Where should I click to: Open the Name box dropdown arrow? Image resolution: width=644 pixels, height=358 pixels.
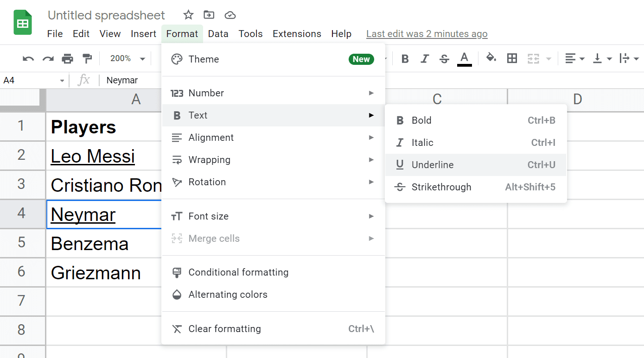click(x=62, y=81)
